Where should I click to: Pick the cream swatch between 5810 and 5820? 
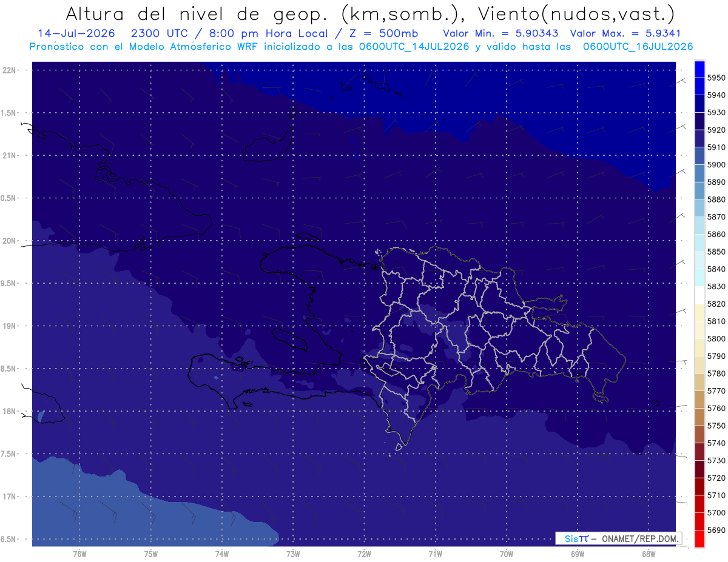tap(699, 312)
